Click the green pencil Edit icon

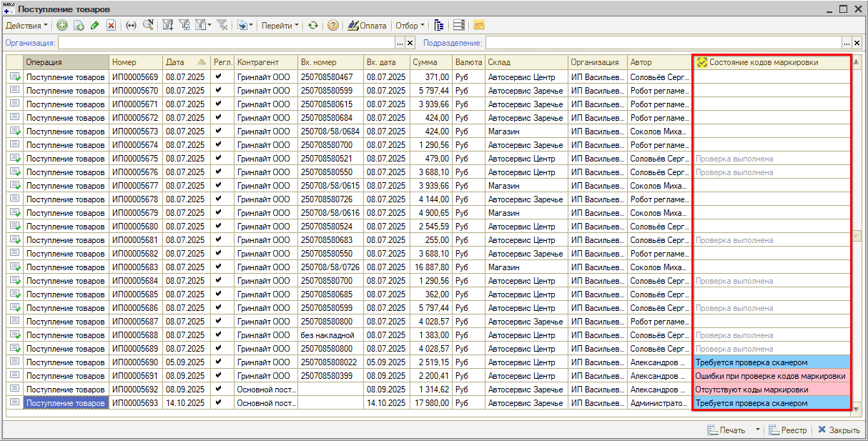[x=95, y=26]
